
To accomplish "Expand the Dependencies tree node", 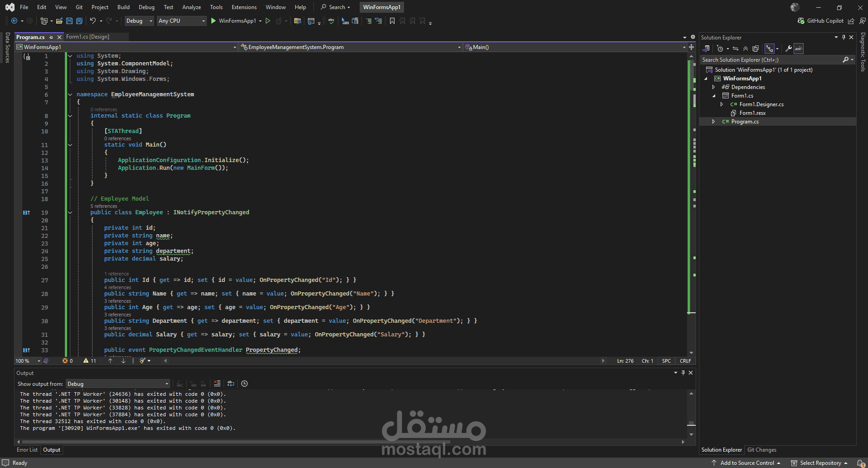I will (714, 87).
